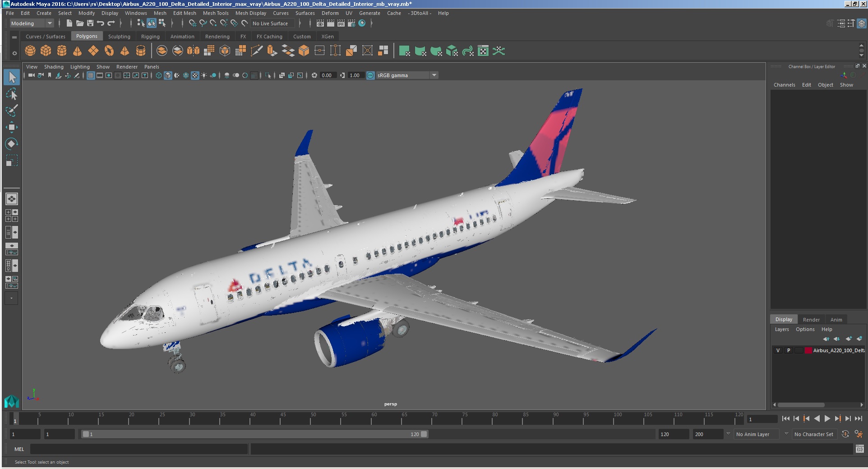Toggle smooth shade all in the viewport
Viewport: 868px width, 469px height.
tap(168, 75)
